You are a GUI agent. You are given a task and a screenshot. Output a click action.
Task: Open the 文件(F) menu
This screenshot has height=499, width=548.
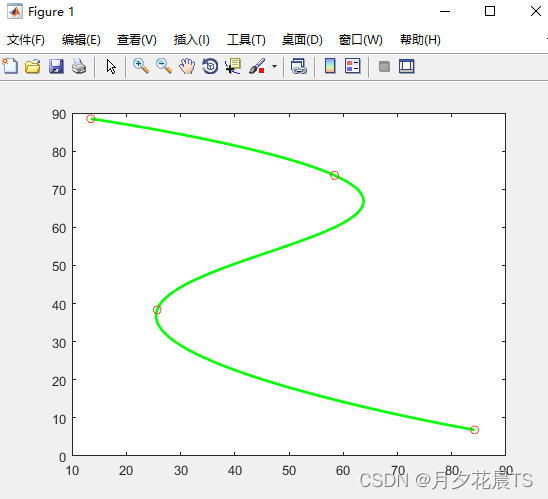pos(26,39)
